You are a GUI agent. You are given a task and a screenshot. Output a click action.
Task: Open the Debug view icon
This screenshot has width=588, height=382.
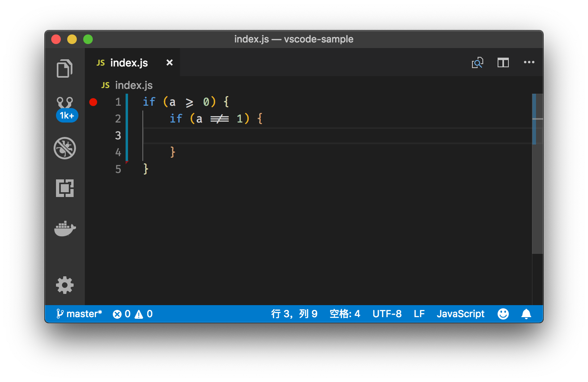[65, 148]
